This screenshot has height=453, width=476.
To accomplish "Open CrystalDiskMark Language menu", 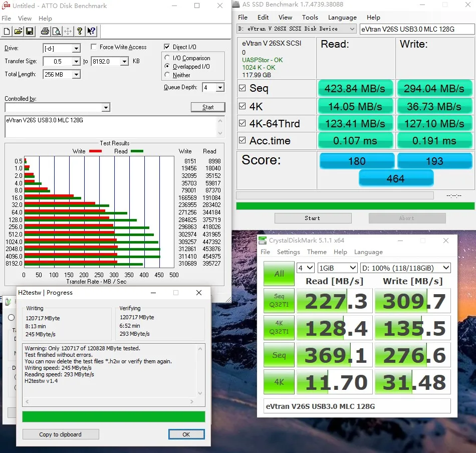I will [368, 252].
